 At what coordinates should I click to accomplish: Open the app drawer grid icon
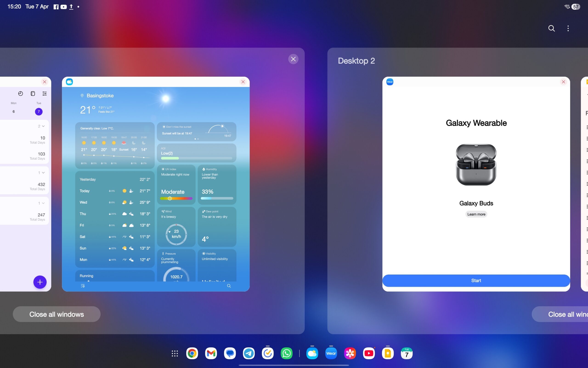[175, 353]
